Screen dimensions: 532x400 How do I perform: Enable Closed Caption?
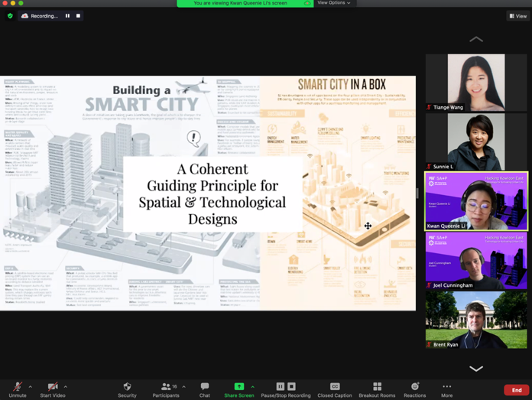click(x=334, y=389)
